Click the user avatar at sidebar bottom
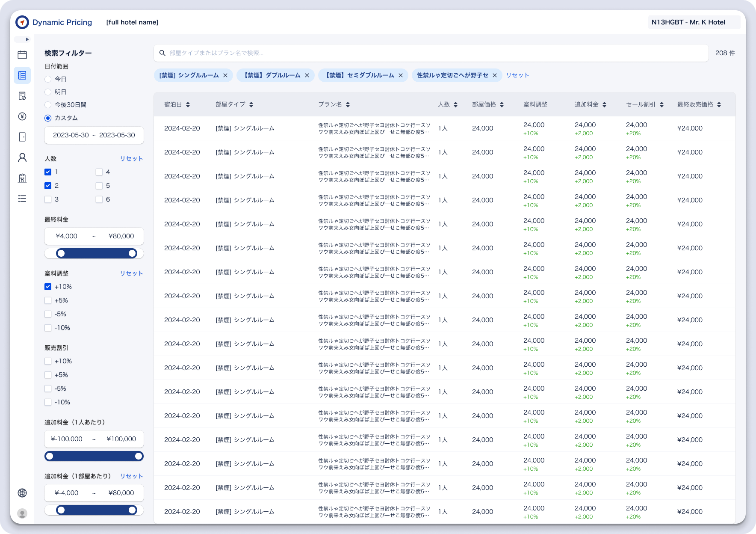Screen dimensions: 756x534 [22, 513]
